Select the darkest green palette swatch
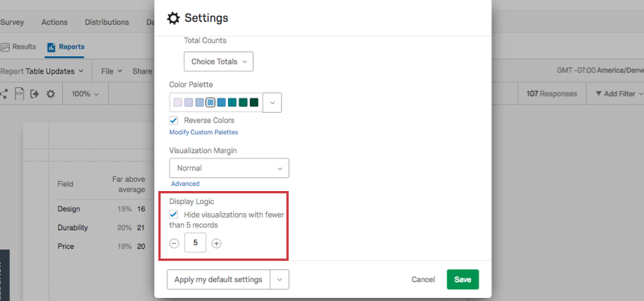Viewport: 644px width, 301px height. pyautogui.click(x=254, y=102)
